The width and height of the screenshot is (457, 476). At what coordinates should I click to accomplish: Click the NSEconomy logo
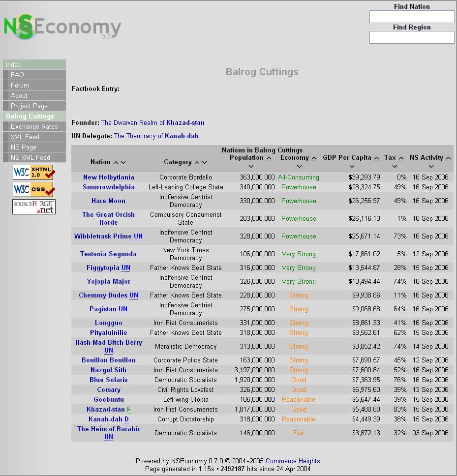pos(62,28)
